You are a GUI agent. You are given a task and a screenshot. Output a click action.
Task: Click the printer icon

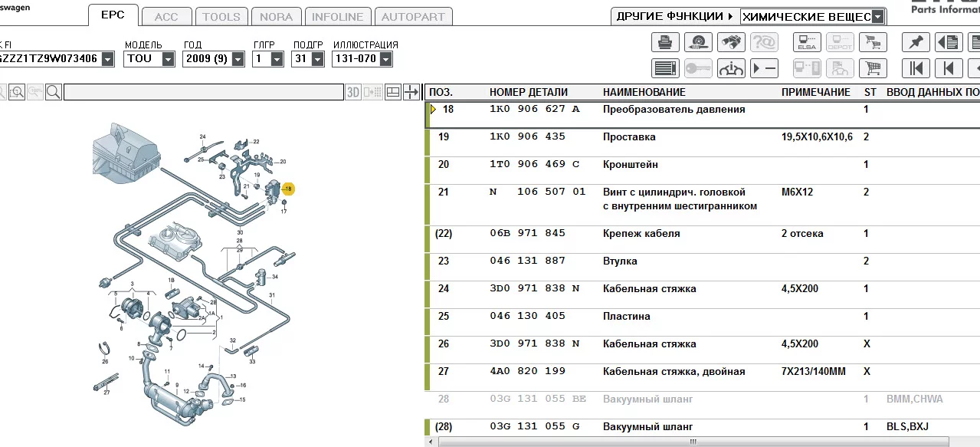coord(665,42)
